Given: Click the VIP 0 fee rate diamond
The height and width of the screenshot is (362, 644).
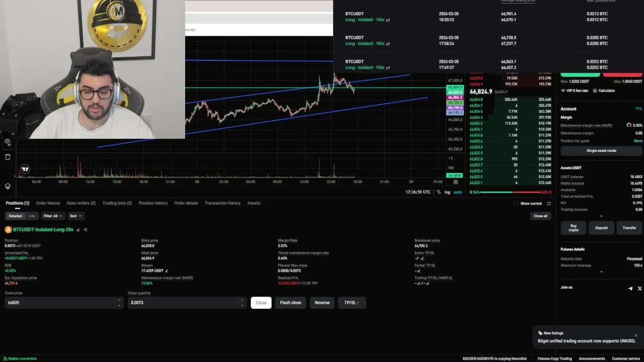Looking at the screenshot, I should (563, 90).
